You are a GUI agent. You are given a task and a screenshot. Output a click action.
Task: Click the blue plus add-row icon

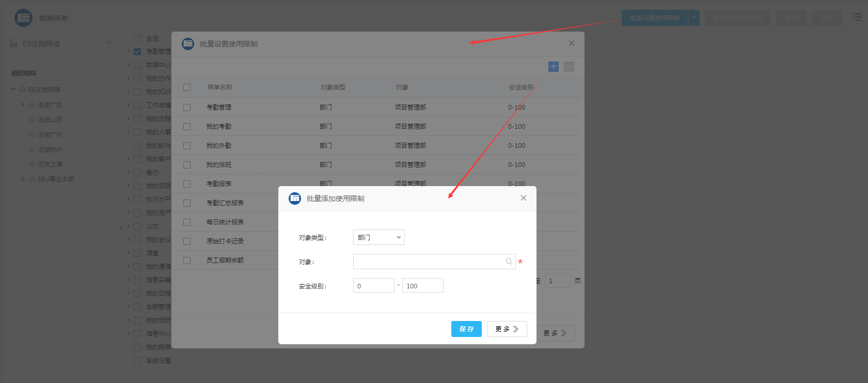(553, 67)
